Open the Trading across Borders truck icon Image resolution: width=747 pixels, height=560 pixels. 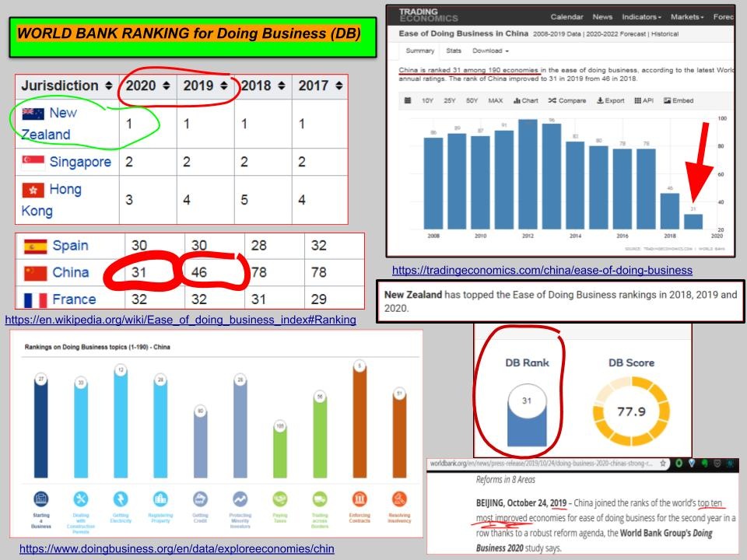[x=320, y=499]
